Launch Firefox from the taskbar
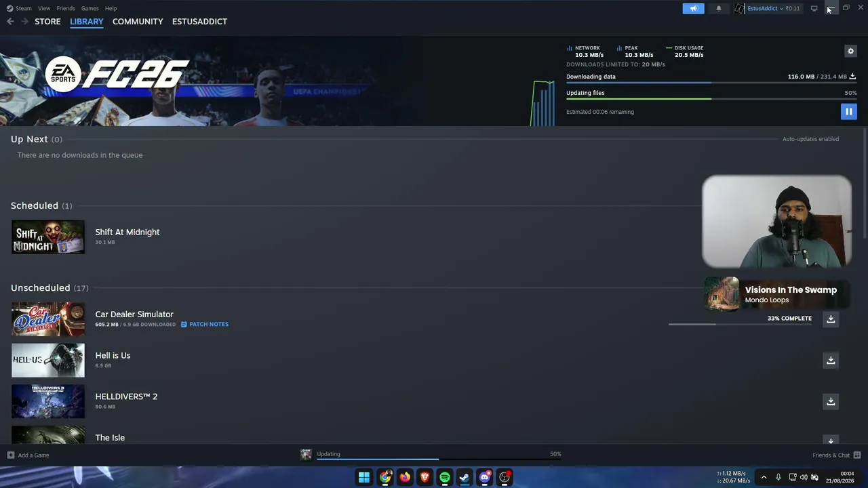The height and width of the screenshot is (488, 868). pos(405,477)
